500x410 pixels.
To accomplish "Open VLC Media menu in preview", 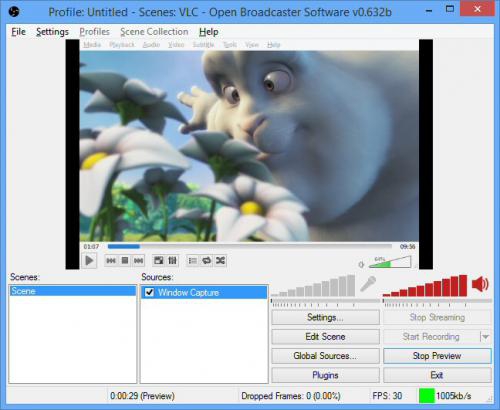I will (92, 45).
